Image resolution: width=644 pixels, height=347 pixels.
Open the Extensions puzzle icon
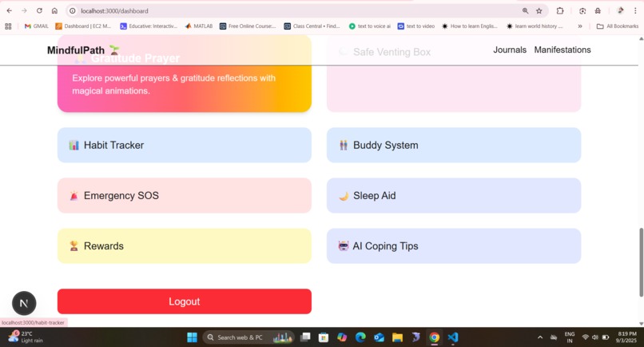(x=560, y=10)
